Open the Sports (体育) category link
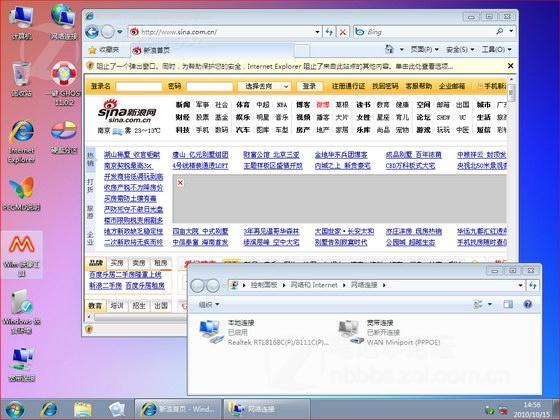This screenshot has width=560, height=420. click(243, 105)
